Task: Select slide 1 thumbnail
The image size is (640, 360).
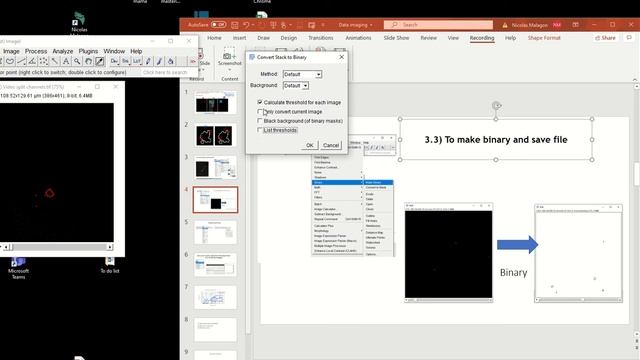Action: tap(216, 102)
